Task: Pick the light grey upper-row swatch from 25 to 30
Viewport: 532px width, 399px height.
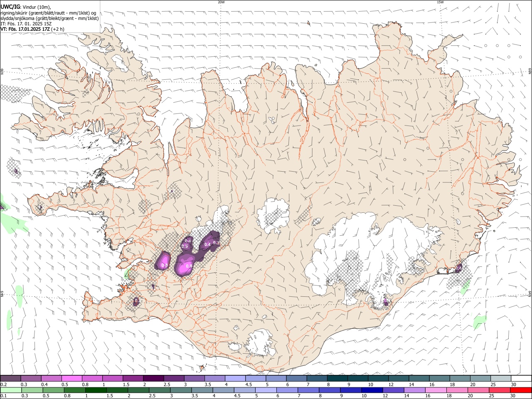Action: tap(500, 378)
